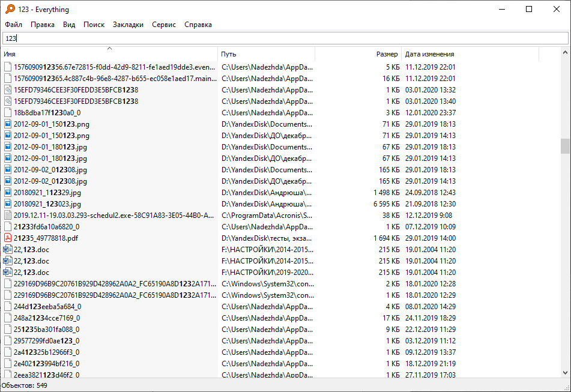Image resolution: width=571 pixels, height=392 pixels.
Task: Click the search field containing 123
Action: pos(286,38)
